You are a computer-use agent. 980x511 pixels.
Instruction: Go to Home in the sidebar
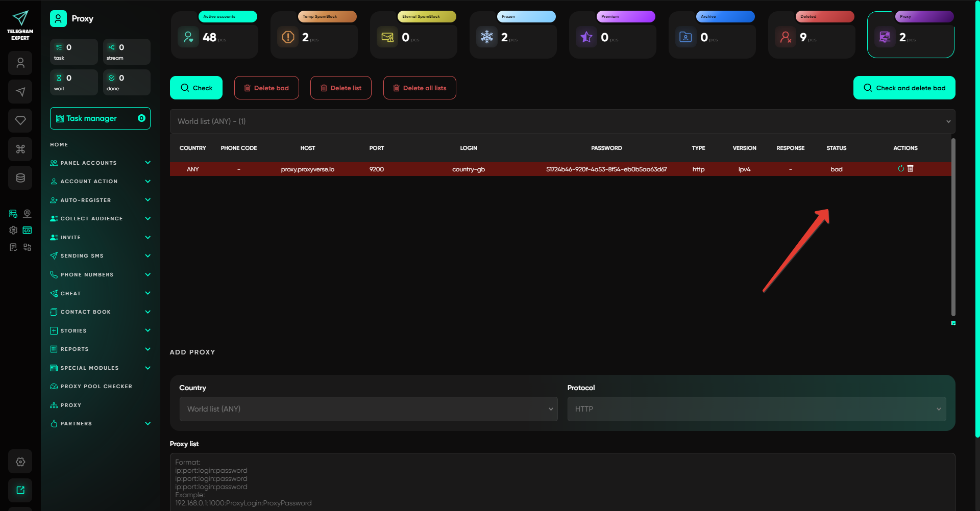pos(59,145)
